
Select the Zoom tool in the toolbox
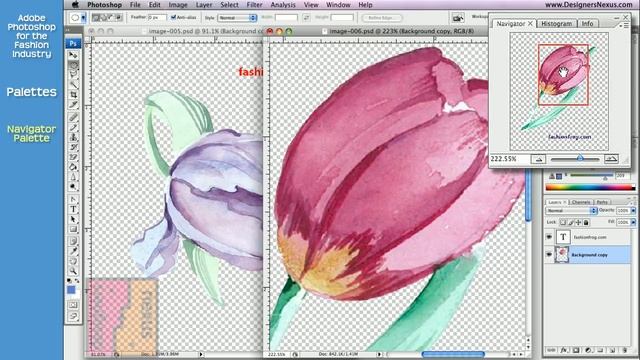(x=73, y=271)
